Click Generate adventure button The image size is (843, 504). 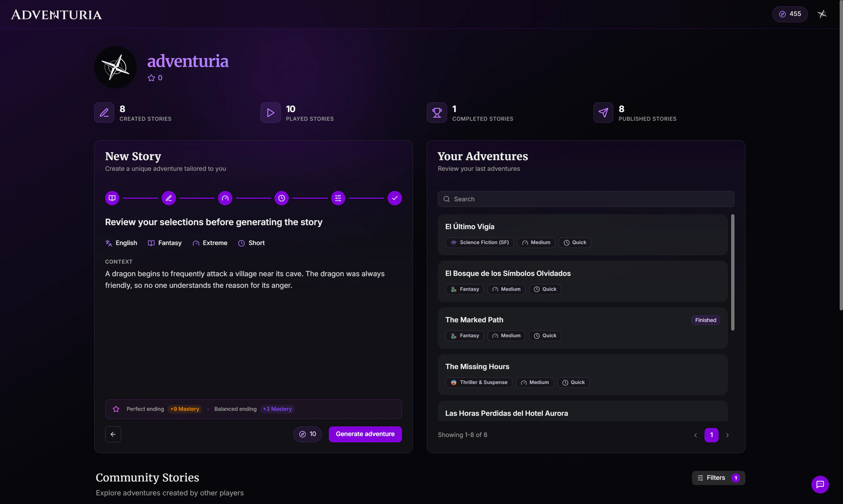pos(365,434)
